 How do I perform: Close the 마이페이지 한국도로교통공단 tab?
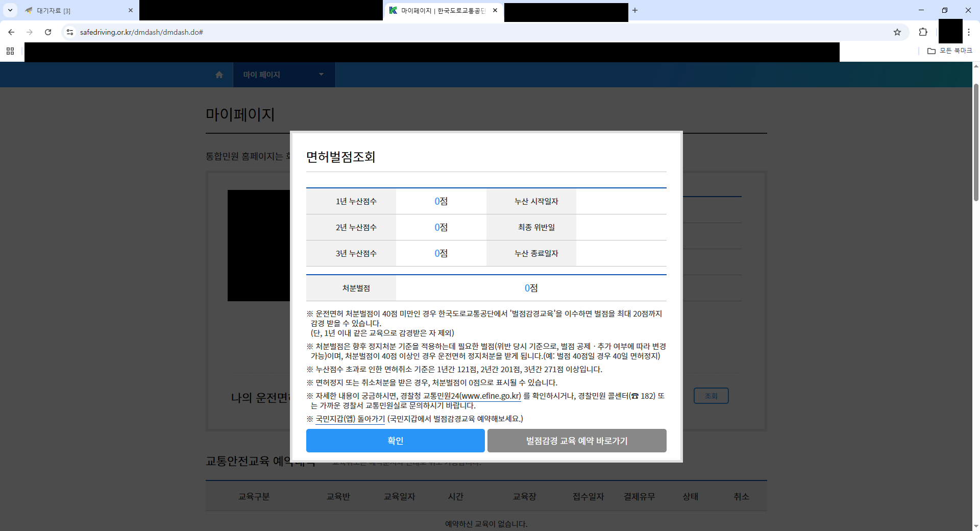click(x=495, y=10)
